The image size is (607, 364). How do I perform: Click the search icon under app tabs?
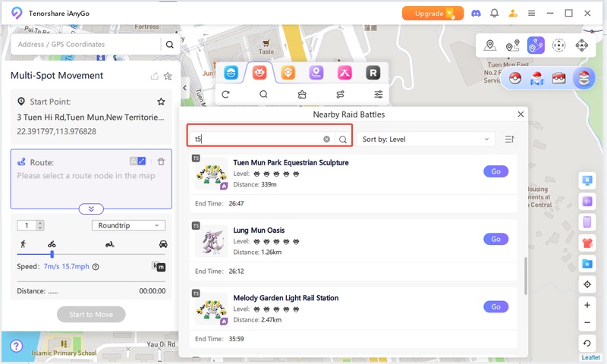tap(263, 94)
